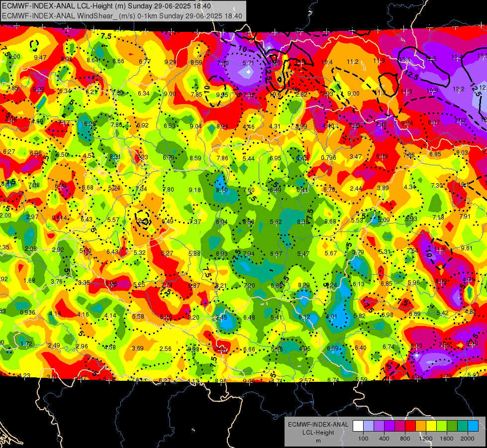Click the 7.23 wind shear value

click(142, 157)
